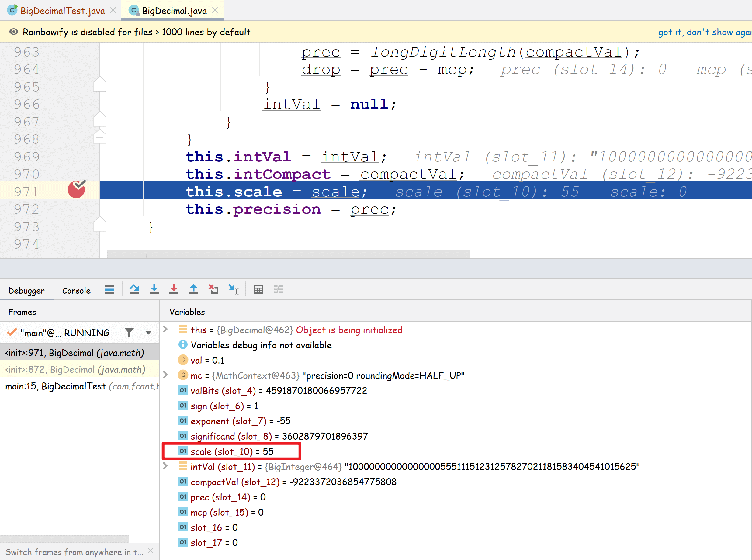Screen dimensions: 752x560
Task: Click the threads filter funnel icon
Action: point(129,332)
